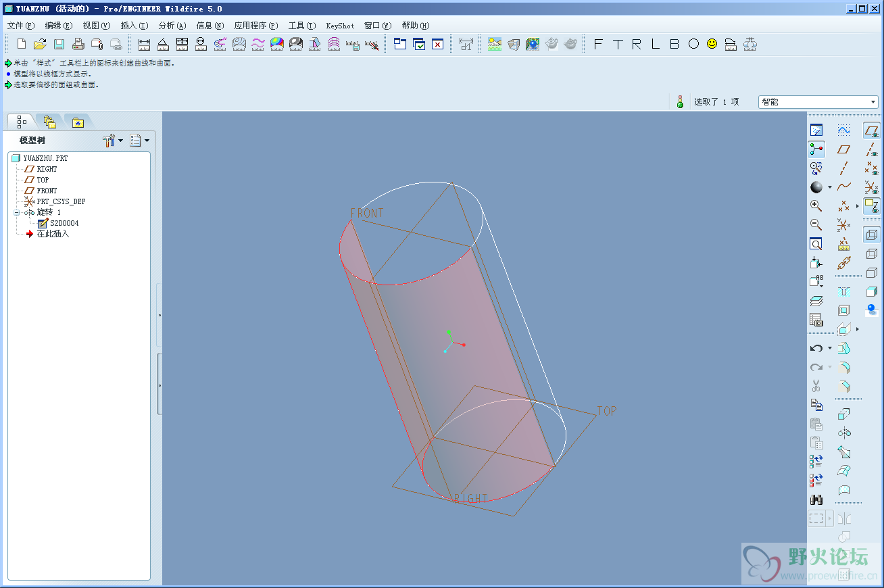Image resolution: width=884 pixels, height=588 pixels.
Task: Toggle datum points display on or off
Action: (x=872, y=168)
